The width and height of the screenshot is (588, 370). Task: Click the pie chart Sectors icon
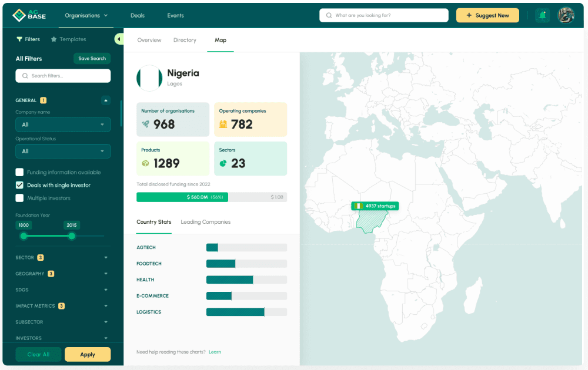[x=223, y=163]
